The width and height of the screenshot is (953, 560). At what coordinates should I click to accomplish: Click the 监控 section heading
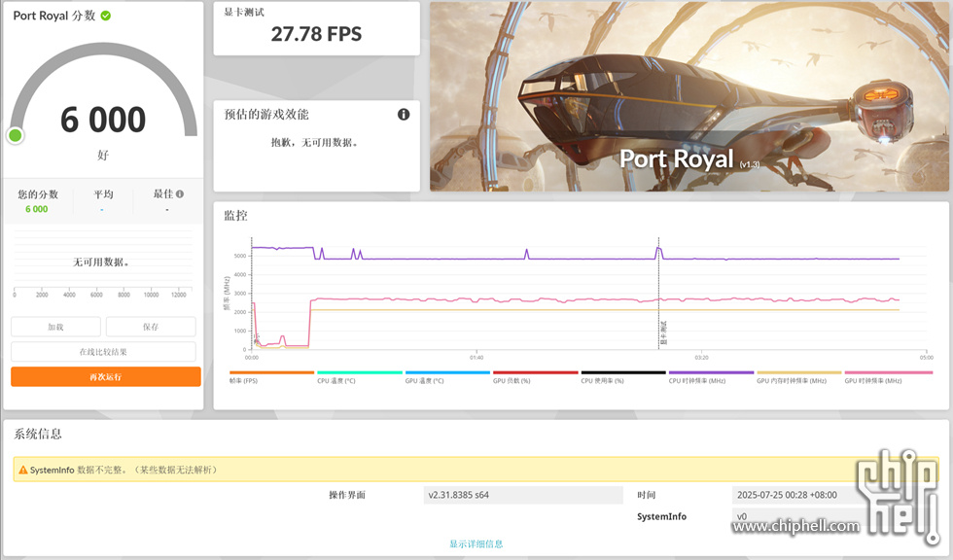[235, 216]
